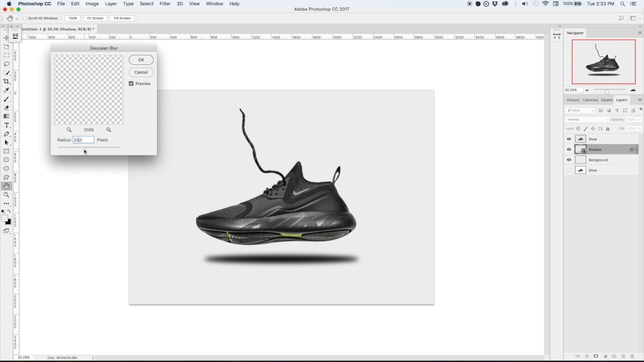Click zoom-in magnifier in Gaussian Blur preview
The image size is (644, 362).
click(109, 130)
